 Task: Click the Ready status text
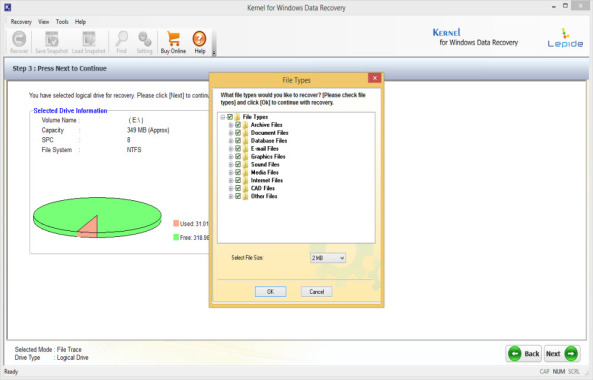11,372
